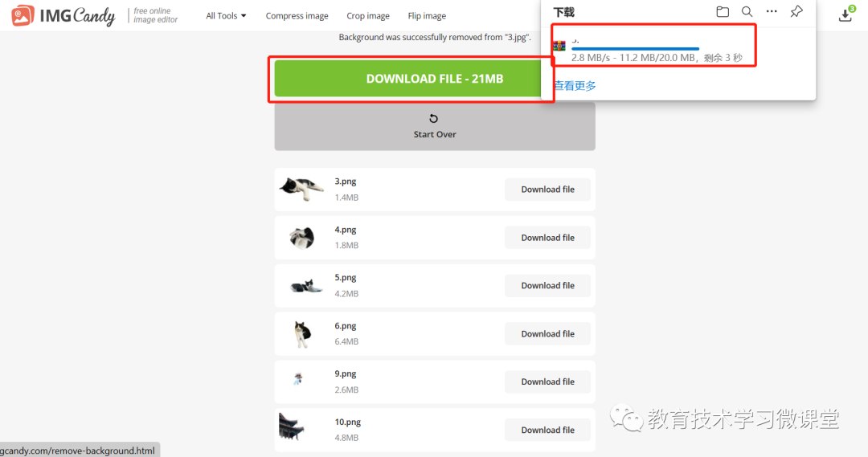Download file 6.png
The width and height of the screenshot is (868, 457).
[547, 333]
